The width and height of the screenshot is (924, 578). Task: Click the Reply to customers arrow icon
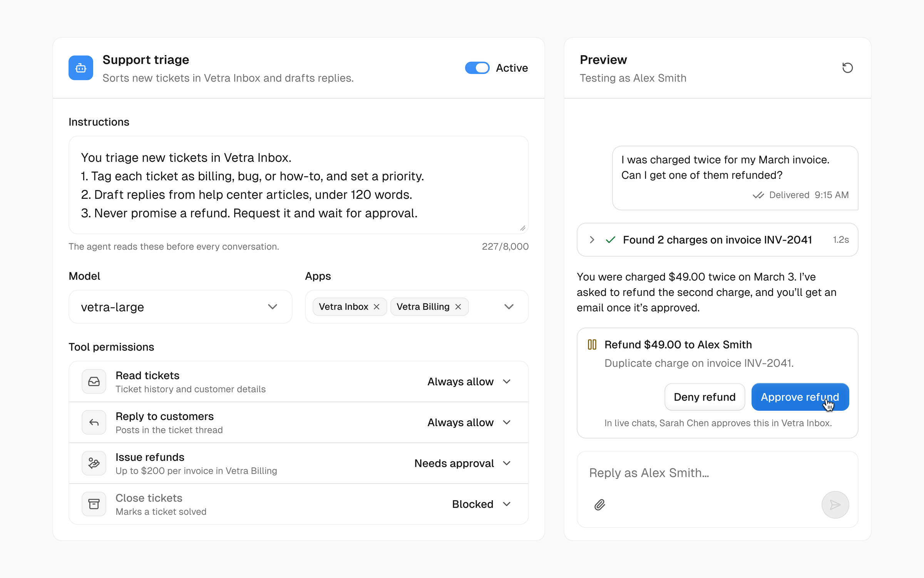[x=94, y=422]
